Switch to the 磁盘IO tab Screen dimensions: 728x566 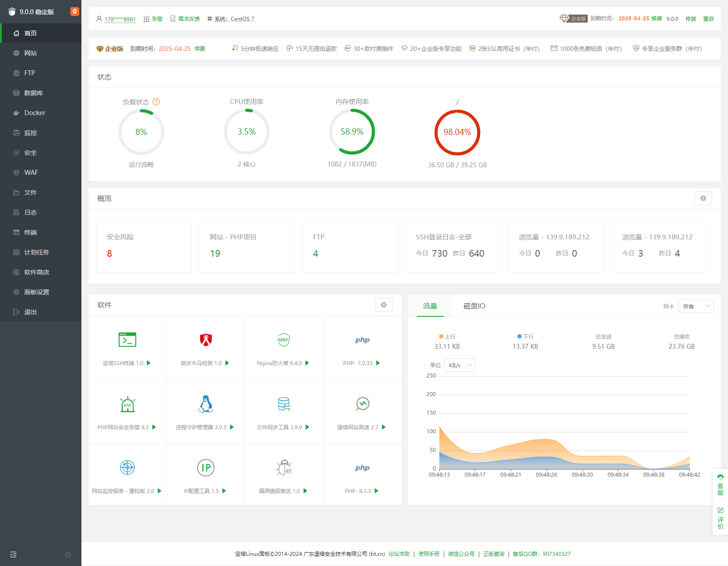(x=474, y=306)
